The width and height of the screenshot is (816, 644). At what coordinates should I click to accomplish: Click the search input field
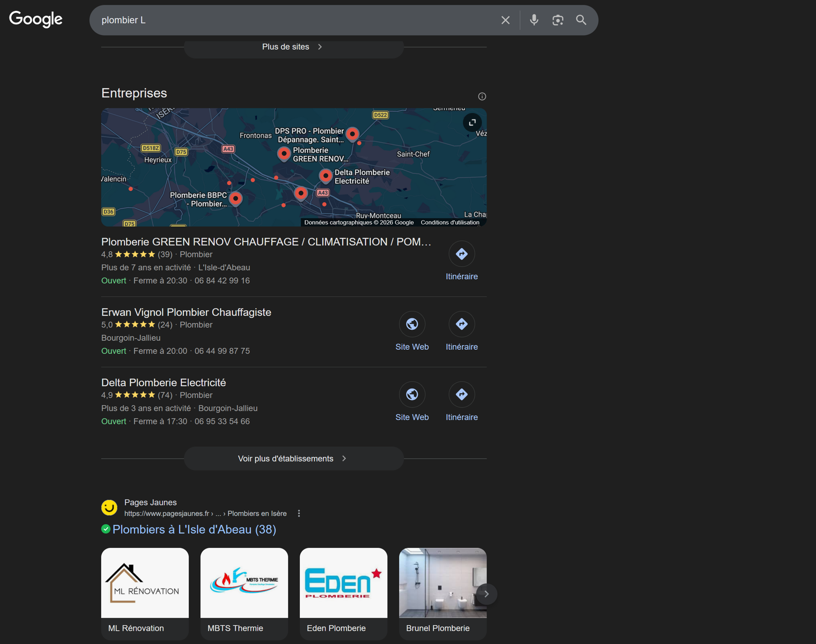292,20
